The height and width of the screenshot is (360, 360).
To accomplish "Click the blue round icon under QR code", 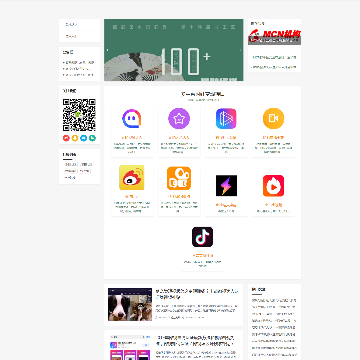I will point(84,138).
